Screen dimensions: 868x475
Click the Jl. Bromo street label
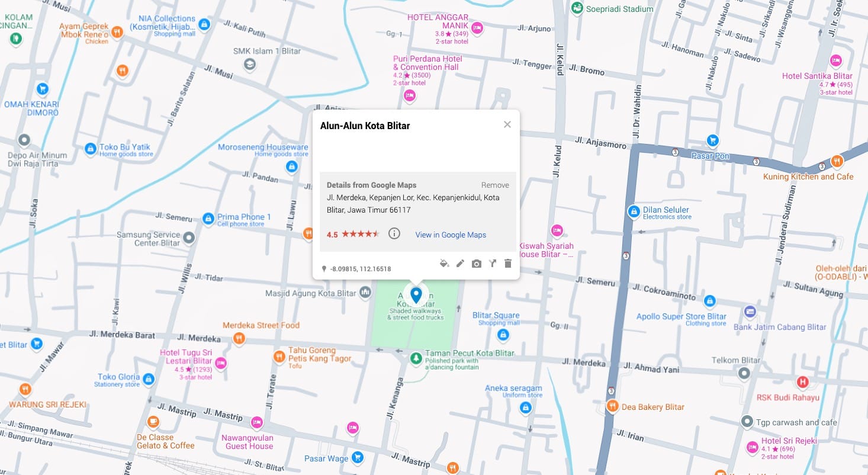pyautogui.click(x=587, y=70)
